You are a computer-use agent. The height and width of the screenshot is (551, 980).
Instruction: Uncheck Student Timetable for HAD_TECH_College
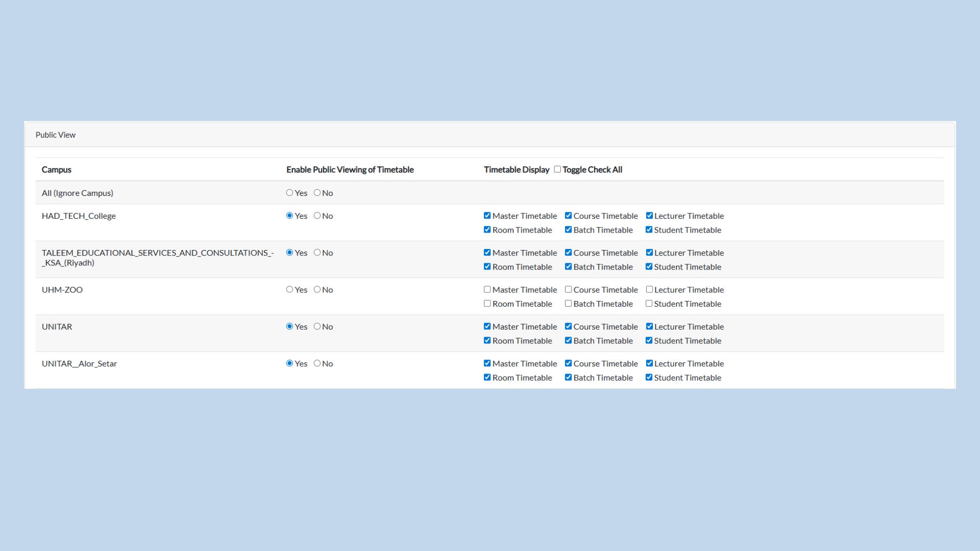(649, 230)
